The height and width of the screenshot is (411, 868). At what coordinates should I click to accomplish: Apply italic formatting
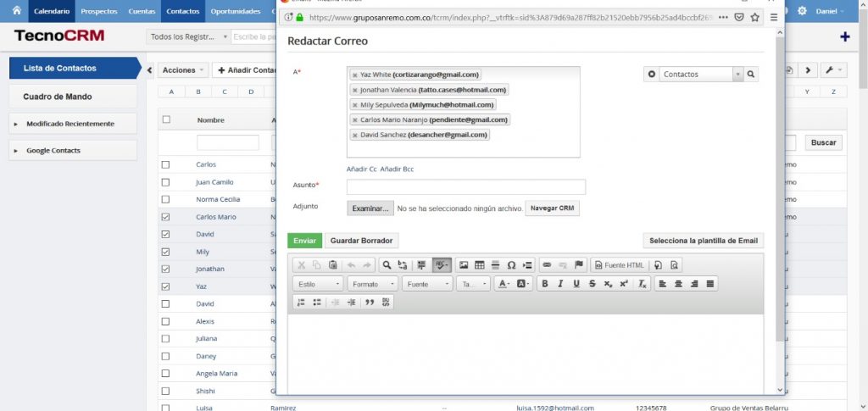(x=560, y=284)
